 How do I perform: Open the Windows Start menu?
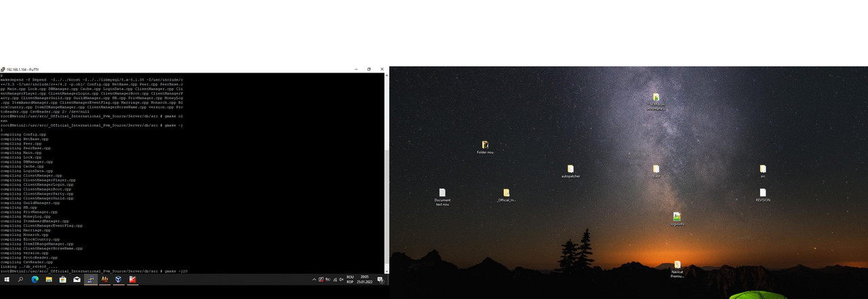(7, 279)
